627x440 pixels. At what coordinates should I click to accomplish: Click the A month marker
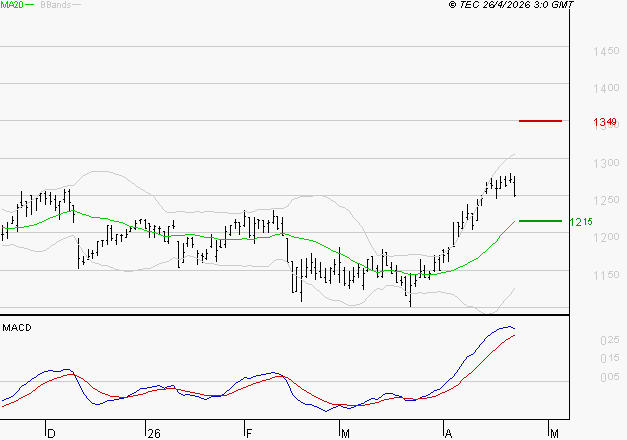(x=449, y=434)
